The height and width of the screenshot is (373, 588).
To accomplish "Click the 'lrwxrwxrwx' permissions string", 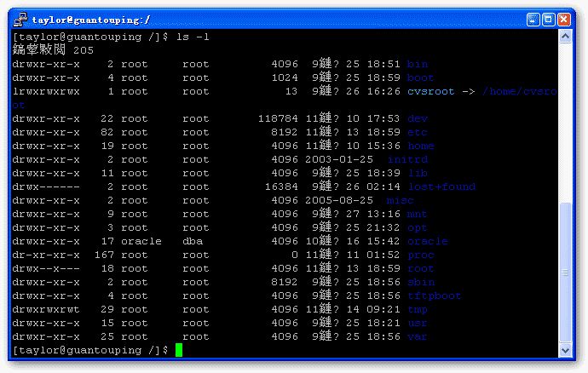I will pos(46,91).
